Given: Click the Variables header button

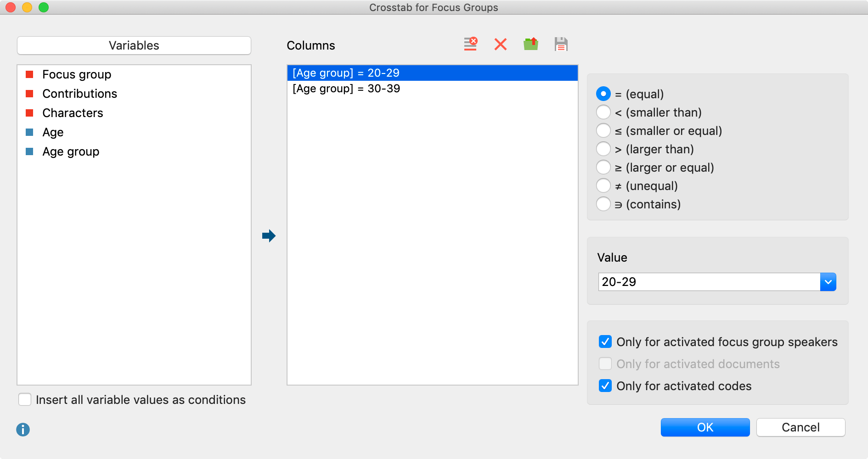Looking at the screenshot, I should tap(134, 45).
